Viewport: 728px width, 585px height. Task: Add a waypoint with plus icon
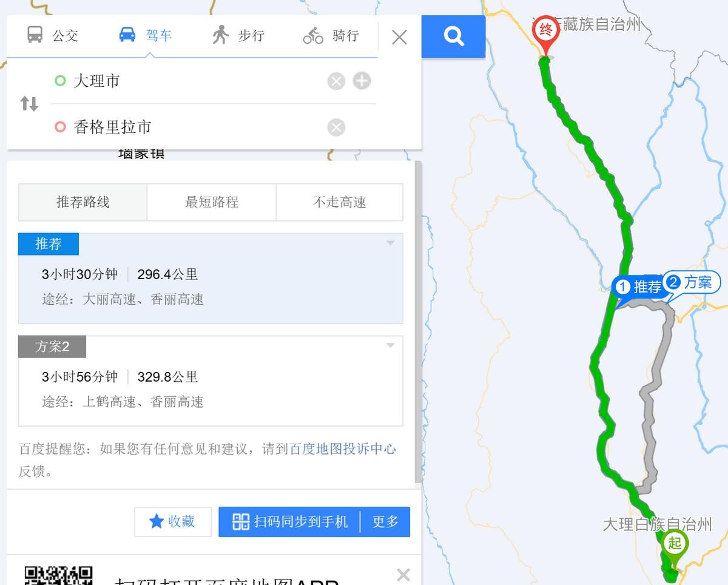362,80
